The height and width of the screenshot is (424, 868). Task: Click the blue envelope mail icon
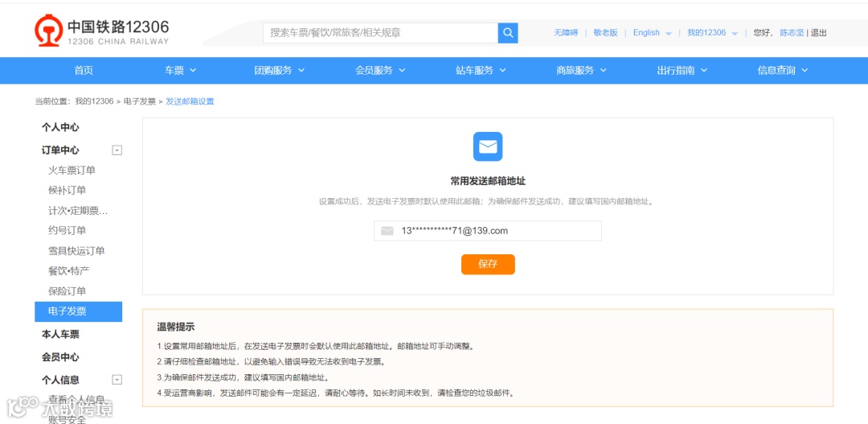pyautogui.click(x=488, y=146)
